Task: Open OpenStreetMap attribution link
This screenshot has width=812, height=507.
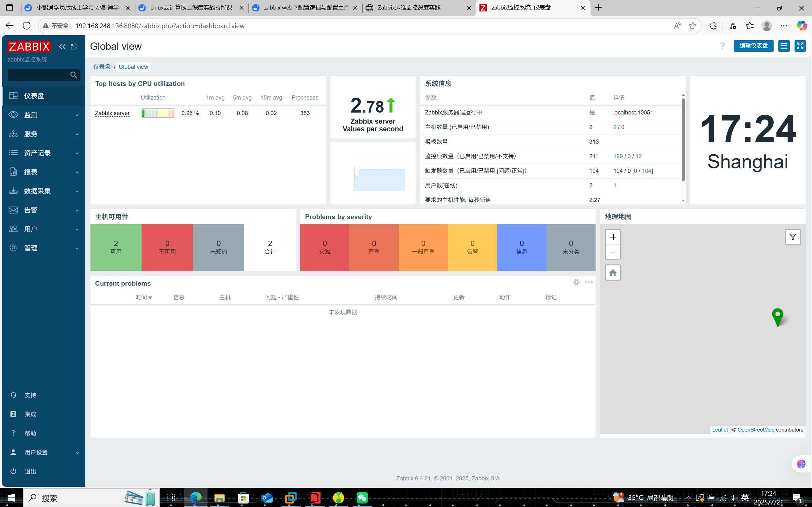Action: coord(756,430)
